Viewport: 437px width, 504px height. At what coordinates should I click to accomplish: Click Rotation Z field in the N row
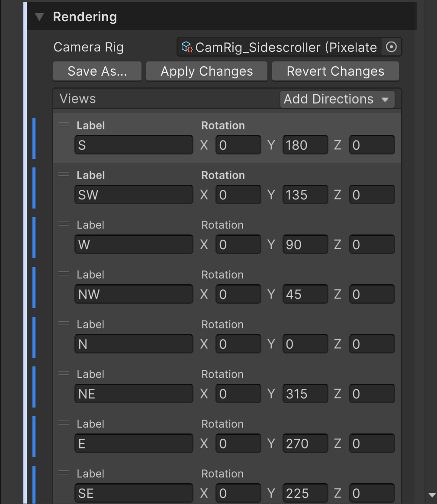(372, 344)
